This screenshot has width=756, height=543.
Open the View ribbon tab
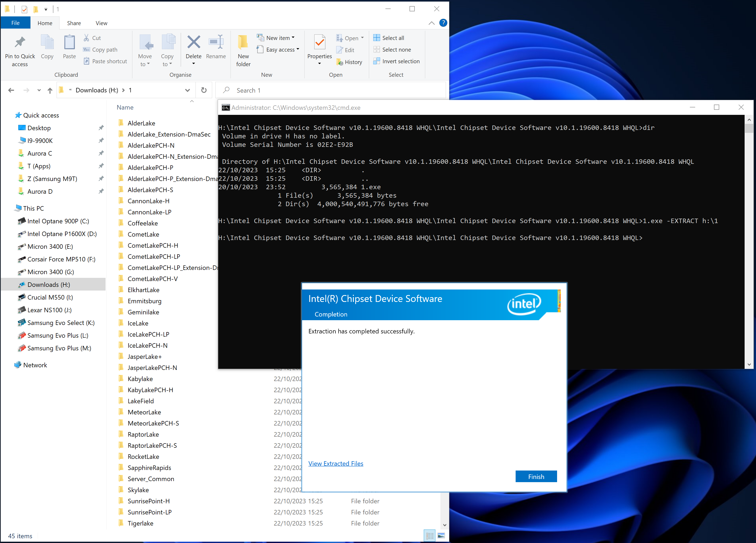pos(101,23)
